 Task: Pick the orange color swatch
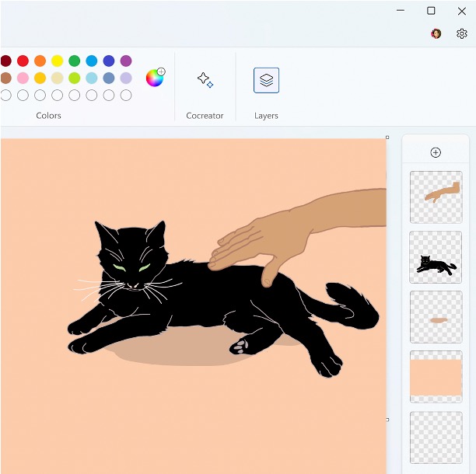pyautogui.click(x=40, y=61)
